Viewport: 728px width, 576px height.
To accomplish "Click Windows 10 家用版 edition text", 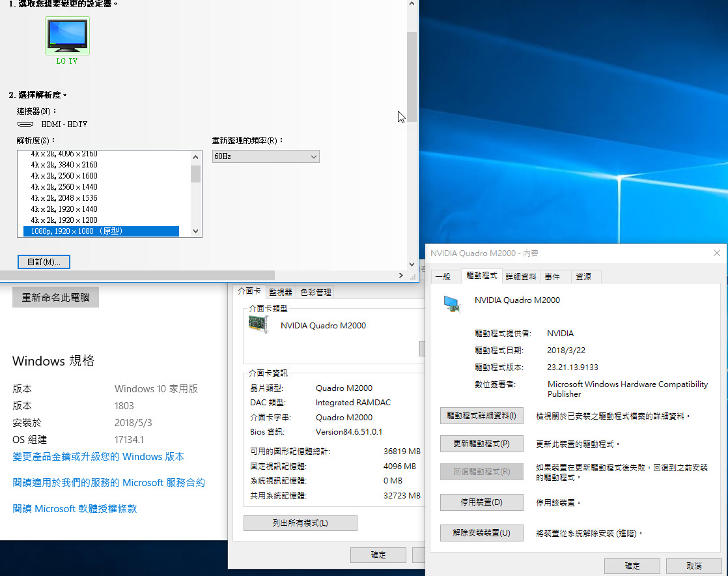I will [156, 389].
